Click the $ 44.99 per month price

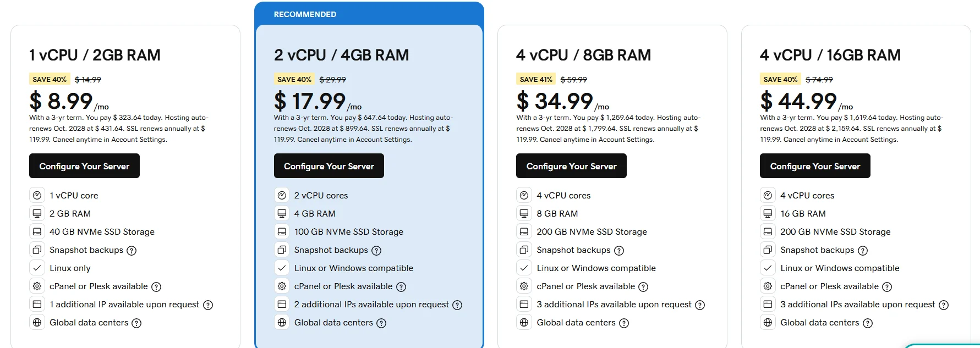(x=799, y=101)
